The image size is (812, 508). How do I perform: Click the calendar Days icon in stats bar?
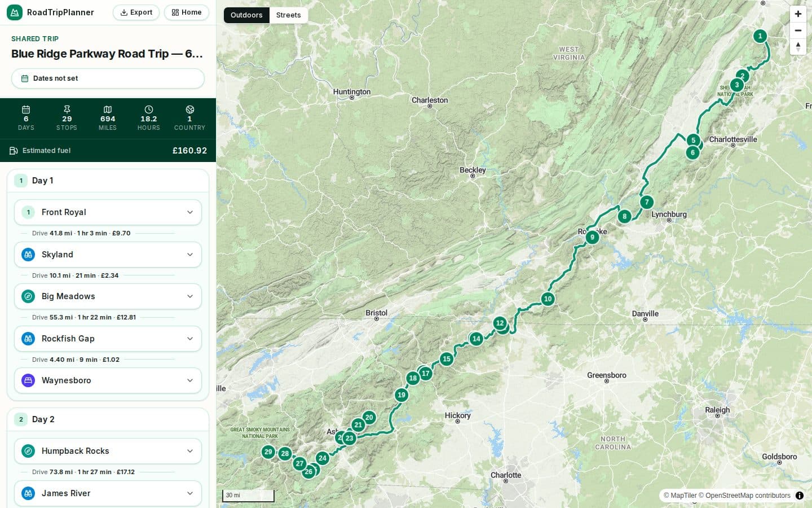click(26, 110)
